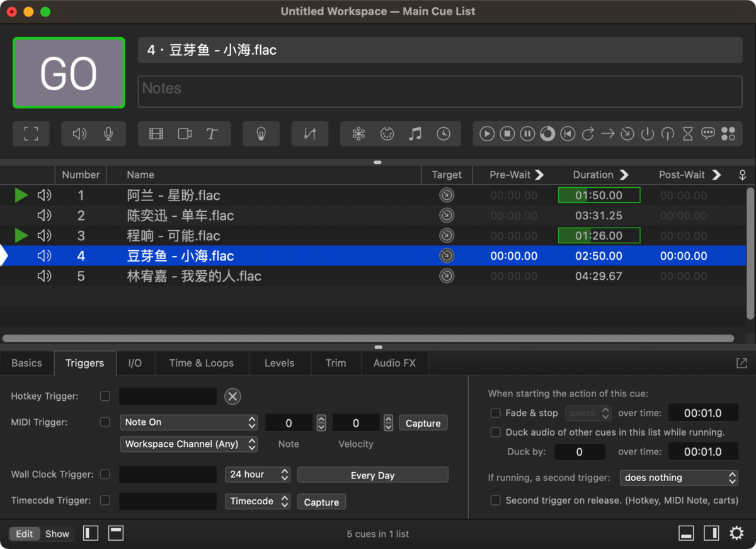Add a MIDI File cue with the music note icon
This screenshot has width=756, height=549.
click(415, 134)
